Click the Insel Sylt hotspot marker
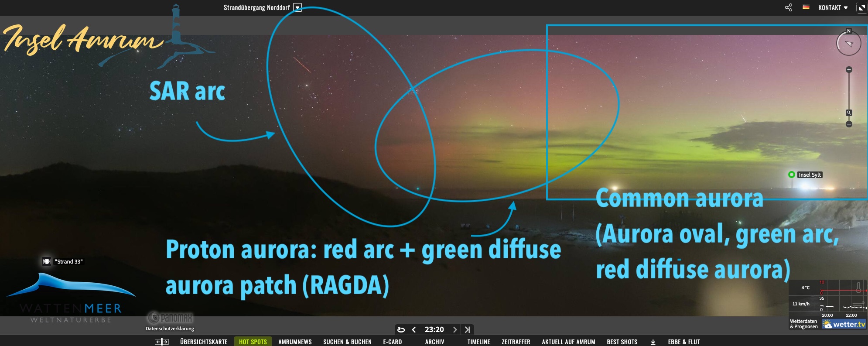The image size is (868, 346). pos(792,175)
